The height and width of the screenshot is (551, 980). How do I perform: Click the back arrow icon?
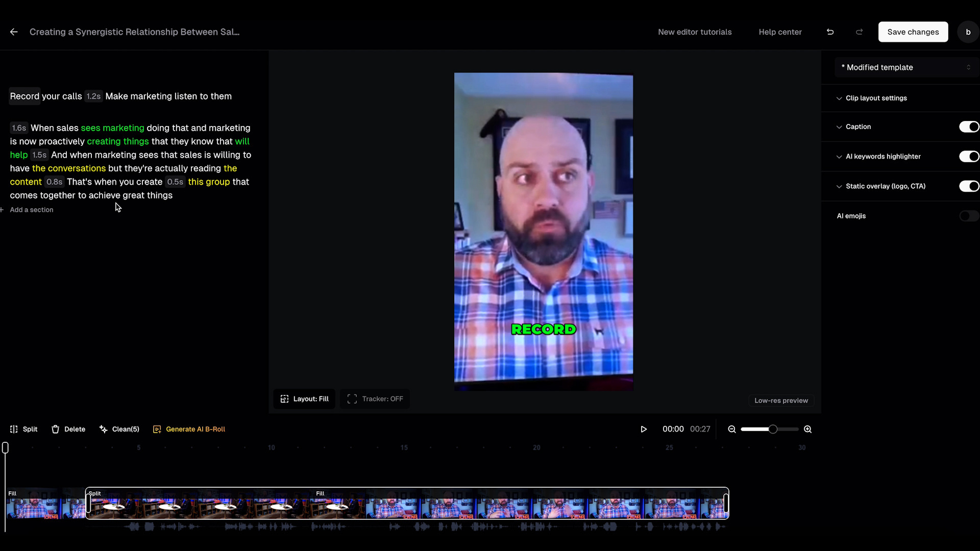[14, 32]
